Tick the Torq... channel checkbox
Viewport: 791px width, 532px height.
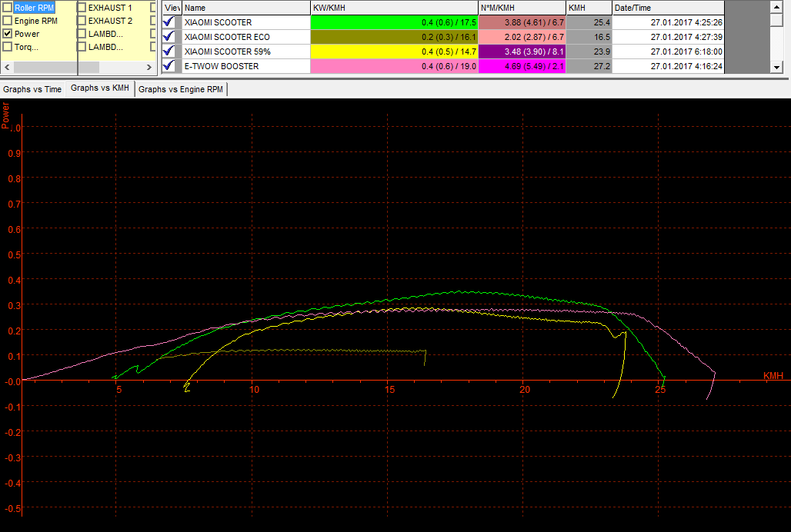point(8,48)
